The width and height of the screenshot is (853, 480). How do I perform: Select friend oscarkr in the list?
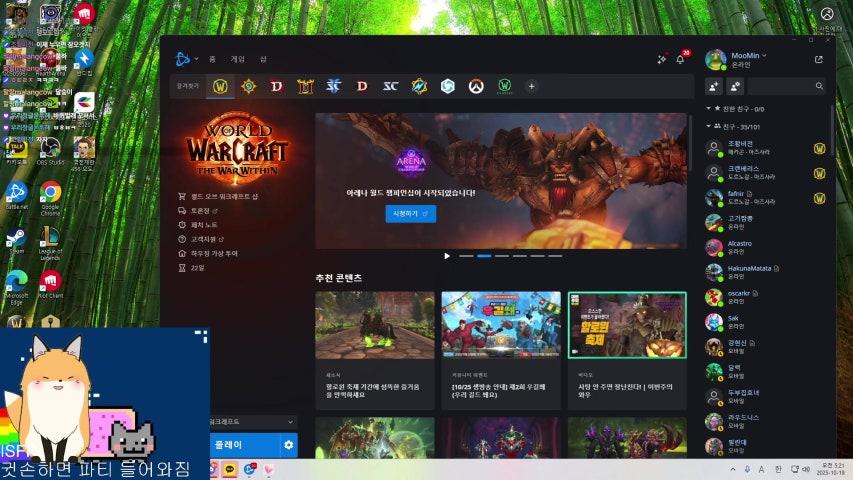click(766, 297)
